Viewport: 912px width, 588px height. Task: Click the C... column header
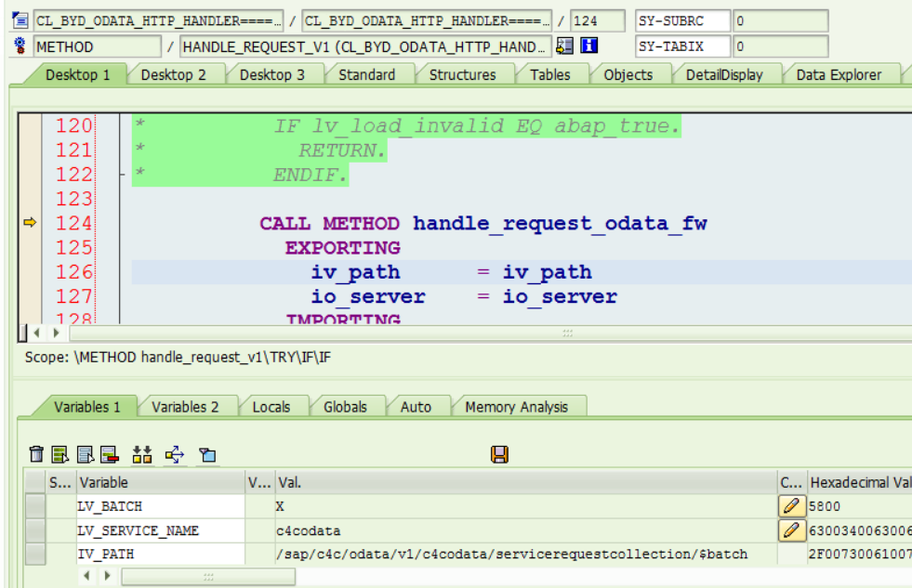click(791, 482)
